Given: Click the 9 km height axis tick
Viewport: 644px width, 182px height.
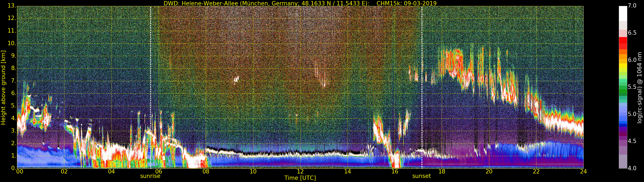Looking at the screenshot, I should pyautogui.click(x=14, y=56).
